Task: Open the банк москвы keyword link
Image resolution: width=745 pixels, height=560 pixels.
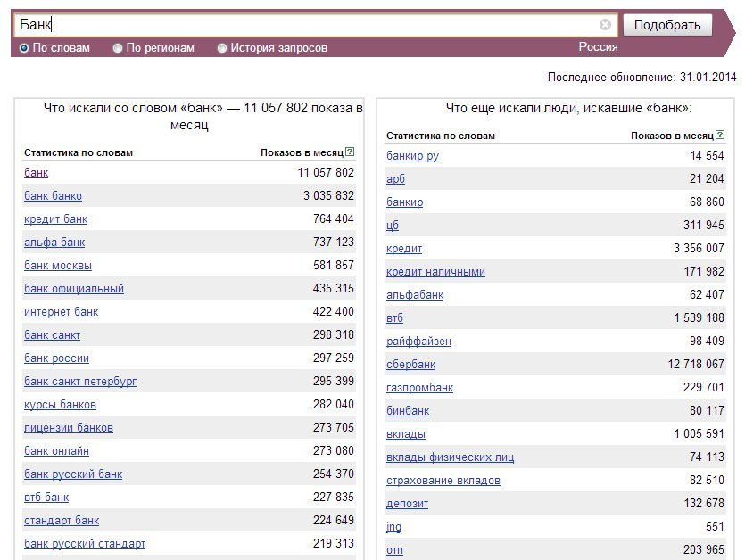Action: [58, 266]
